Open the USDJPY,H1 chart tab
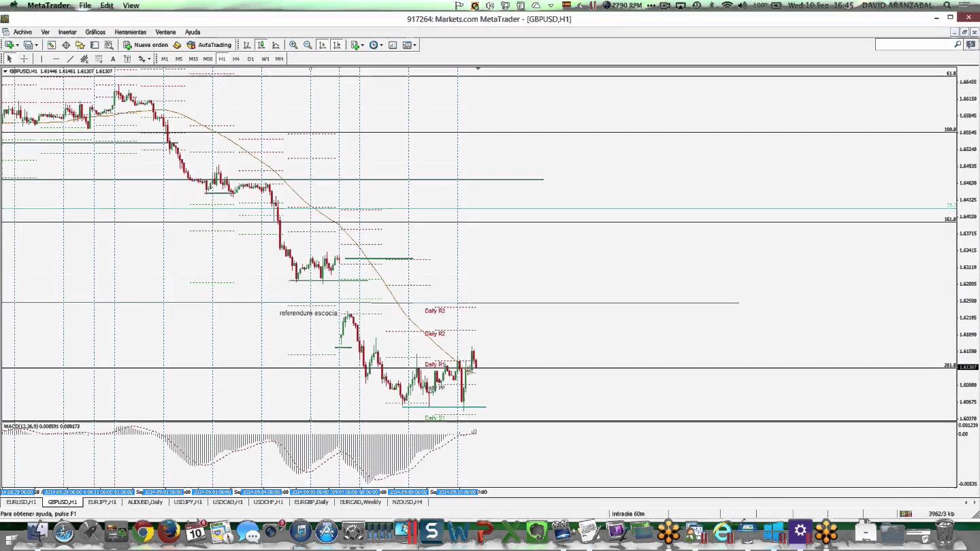The height and width of the screenshot is (551, 980). 187,502
